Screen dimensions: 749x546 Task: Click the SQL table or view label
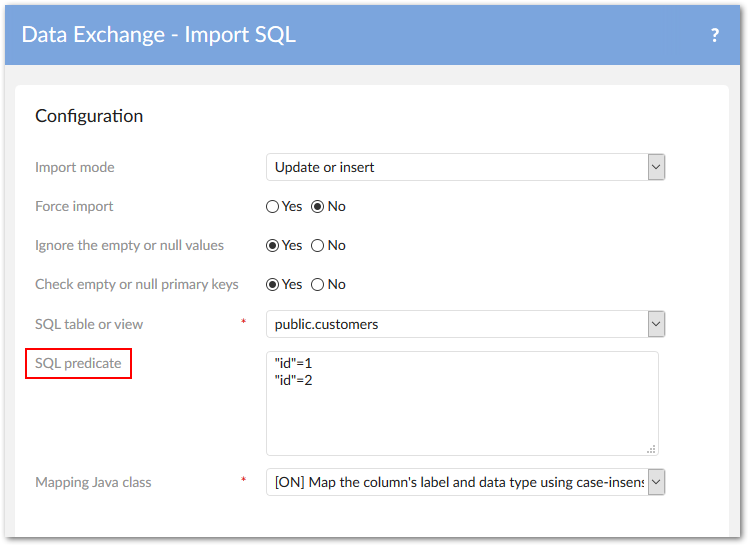(89, 324)
